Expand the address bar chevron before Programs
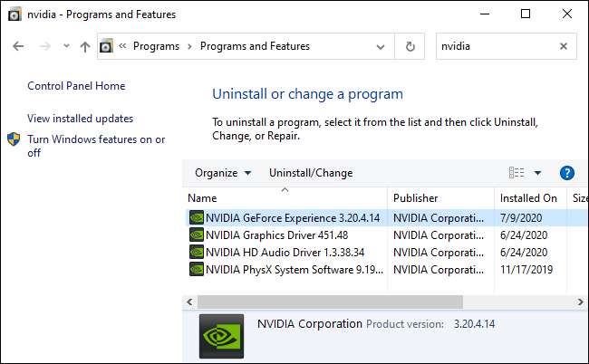The width and height of the screenshot is (589, 364). [x=122, y=46]
